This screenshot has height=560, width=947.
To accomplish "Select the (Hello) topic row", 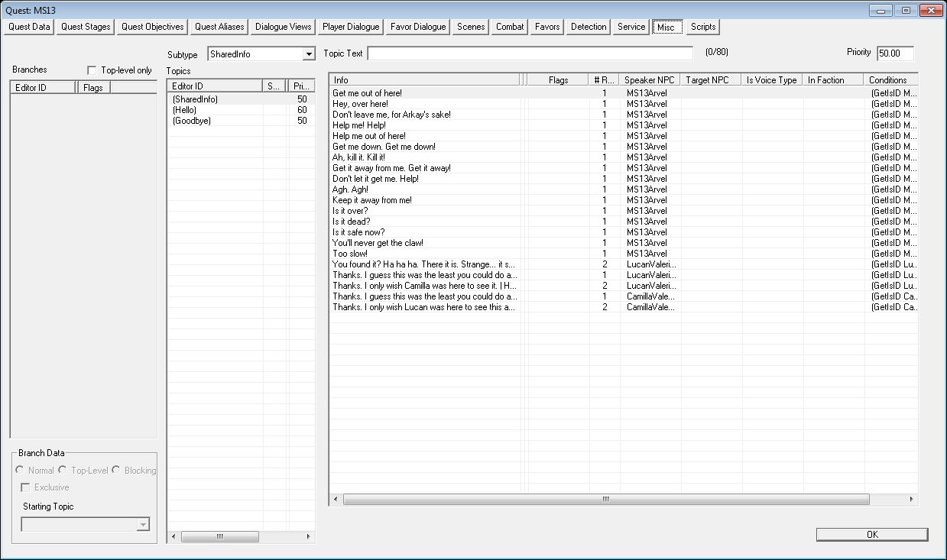I will (x=241, y=110).
